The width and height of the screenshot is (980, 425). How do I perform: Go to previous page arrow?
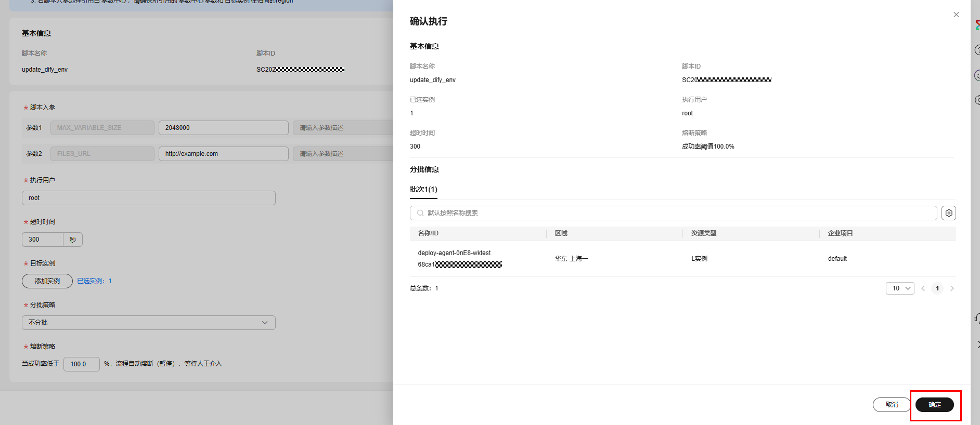tap(923, 288)
